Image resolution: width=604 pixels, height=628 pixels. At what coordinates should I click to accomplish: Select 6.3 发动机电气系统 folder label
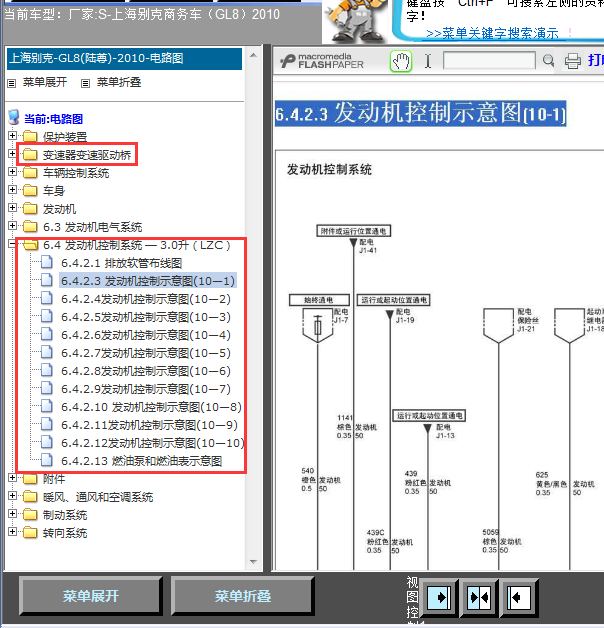coord(93,227)
